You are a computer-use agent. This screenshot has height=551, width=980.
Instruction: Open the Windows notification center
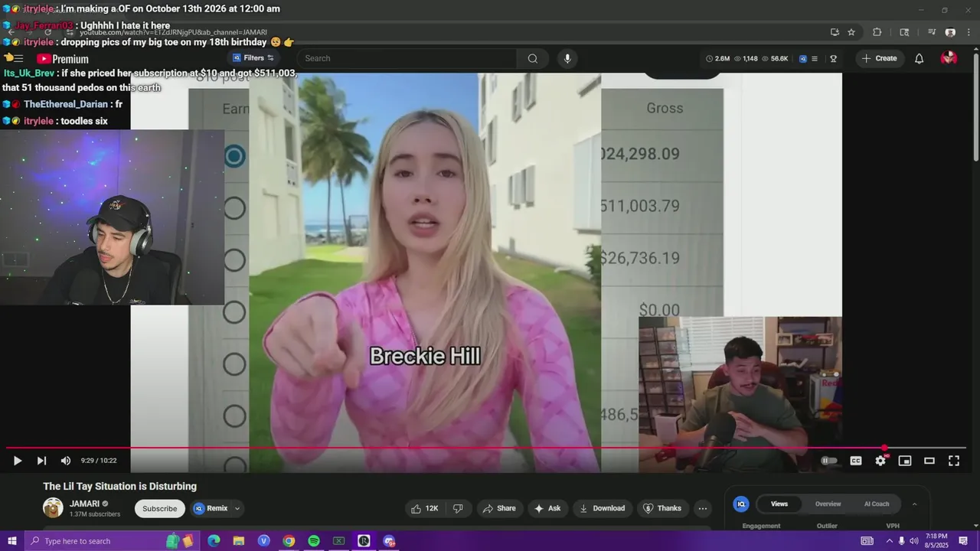pos(964,541)
